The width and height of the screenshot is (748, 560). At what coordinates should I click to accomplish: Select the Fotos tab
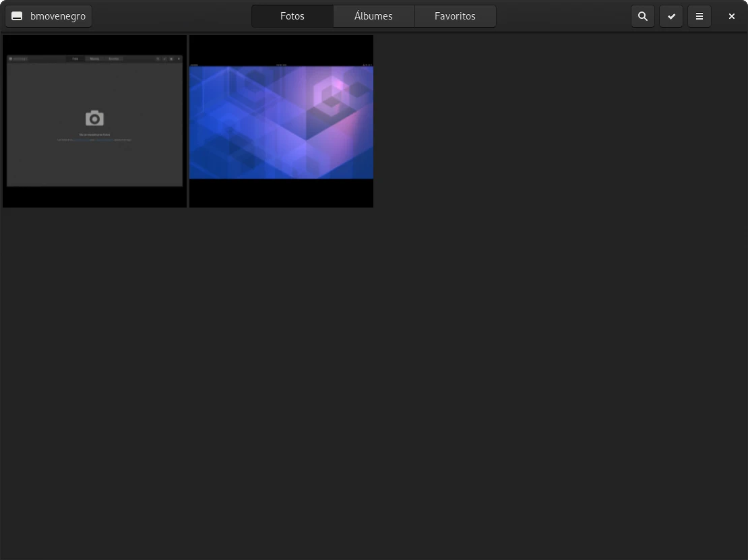click(292, 16)
